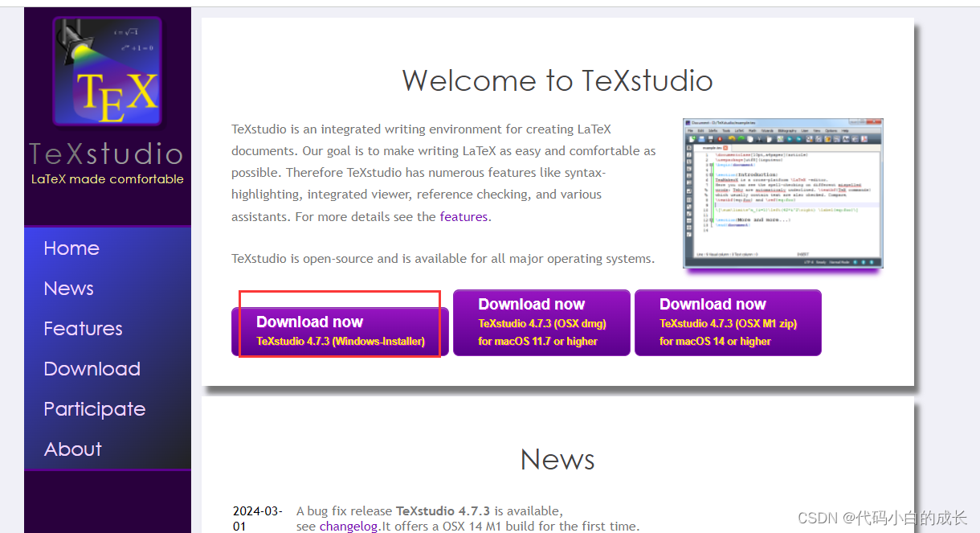Download TeXstudio 4.7.3 OSX dmg
Viewport: 980px width, 533px height.
tap(541, 322)
